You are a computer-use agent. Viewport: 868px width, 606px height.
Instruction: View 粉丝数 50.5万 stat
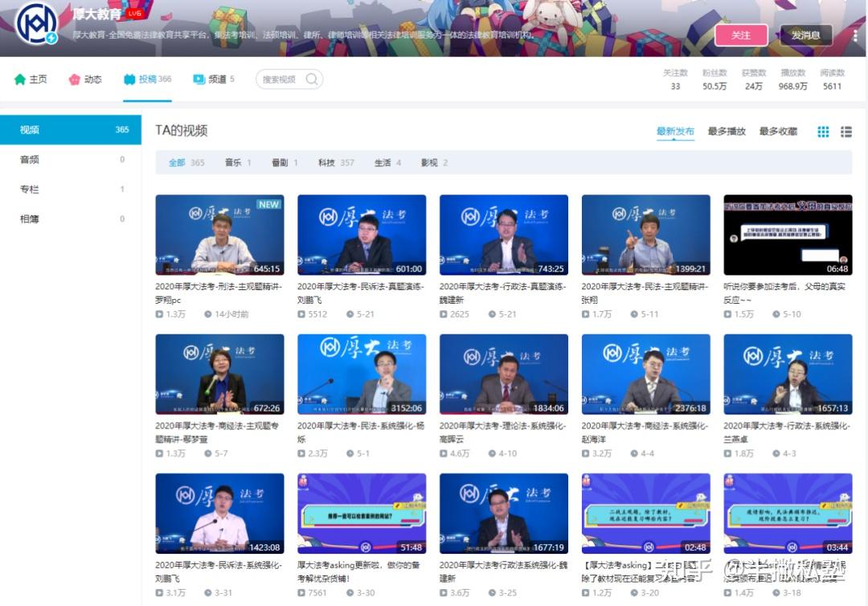(x=714, y=79)
